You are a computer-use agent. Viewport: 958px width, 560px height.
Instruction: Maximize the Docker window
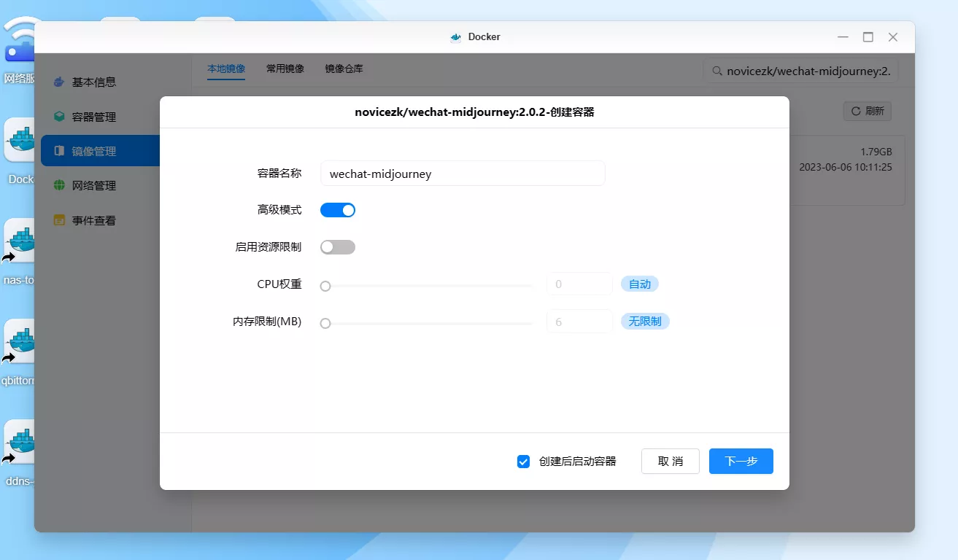coord(868,37)
